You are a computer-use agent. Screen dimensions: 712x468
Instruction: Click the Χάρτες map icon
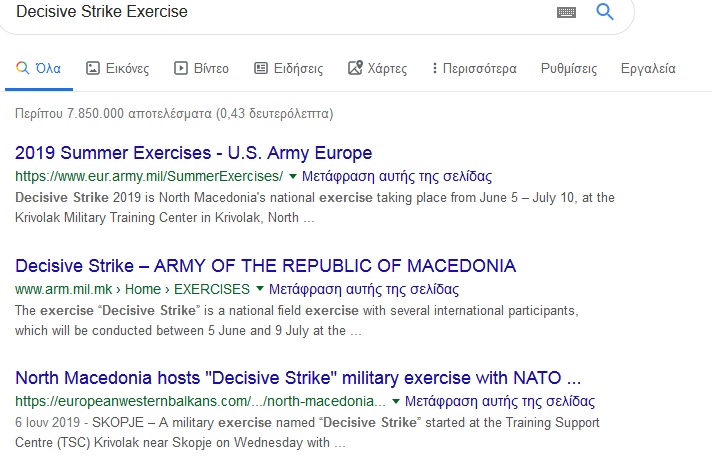355,69
